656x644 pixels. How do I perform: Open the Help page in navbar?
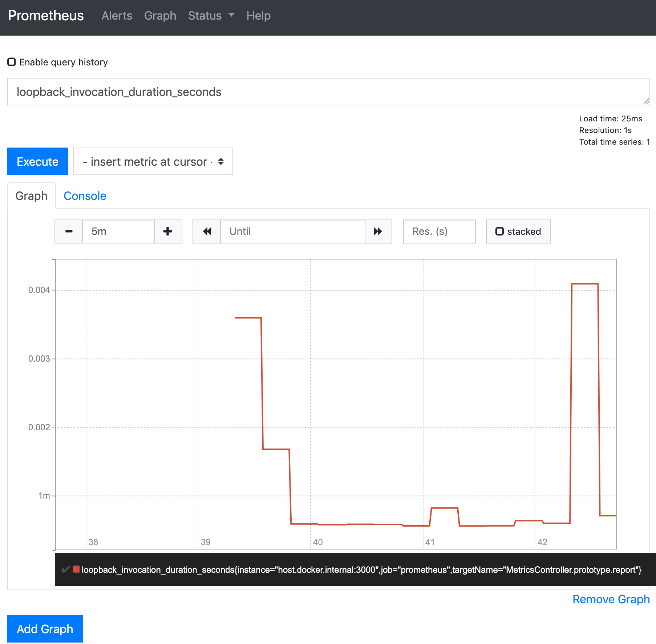[x=258, y=16]
